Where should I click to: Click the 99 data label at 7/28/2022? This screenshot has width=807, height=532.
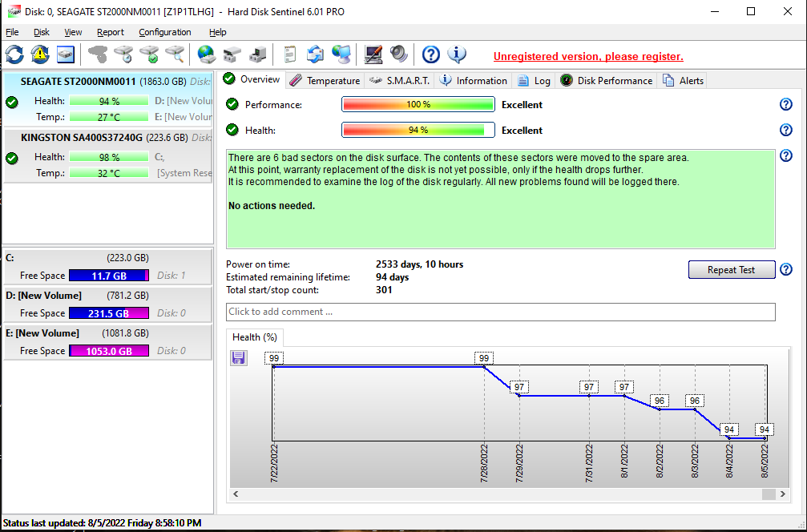pos(484,358)
